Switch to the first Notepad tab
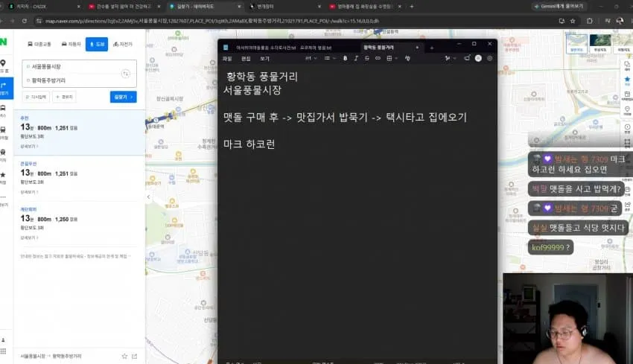This screenshot has height=364, width=633. pyautogui.click(x=266, y=48)
